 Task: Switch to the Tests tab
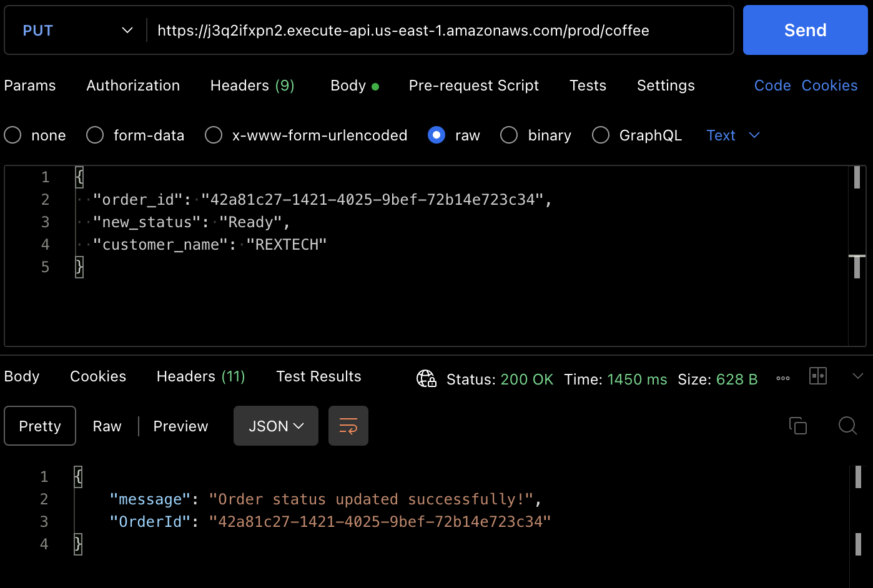click(x=588, y=86)
